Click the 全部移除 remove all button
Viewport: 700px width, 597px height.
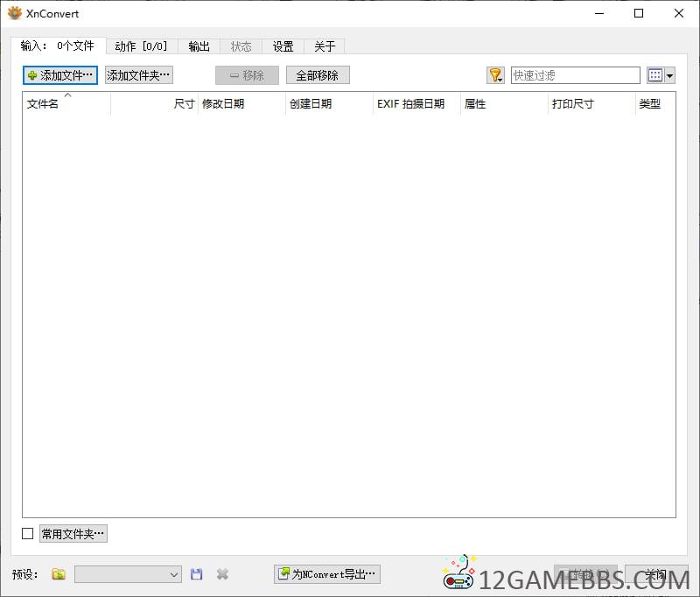tap(318, 75)
